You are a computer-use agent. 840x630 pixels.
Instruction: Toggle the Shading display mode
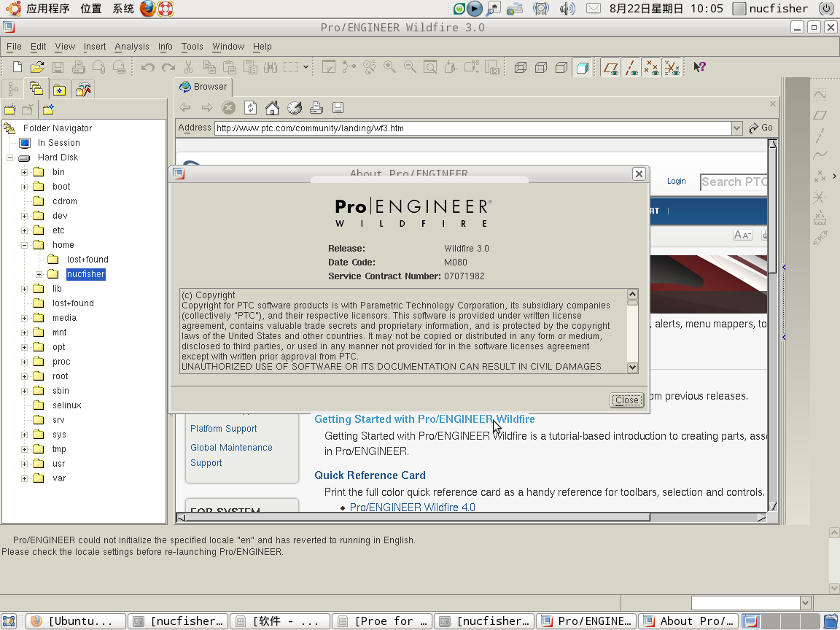coord(582,68)
